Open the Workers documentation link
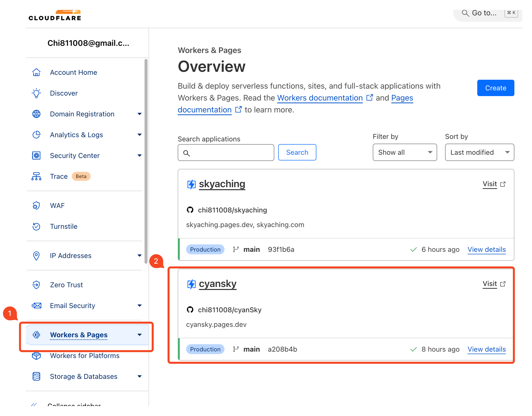The image size is (532, 416). tap(320, 98)
